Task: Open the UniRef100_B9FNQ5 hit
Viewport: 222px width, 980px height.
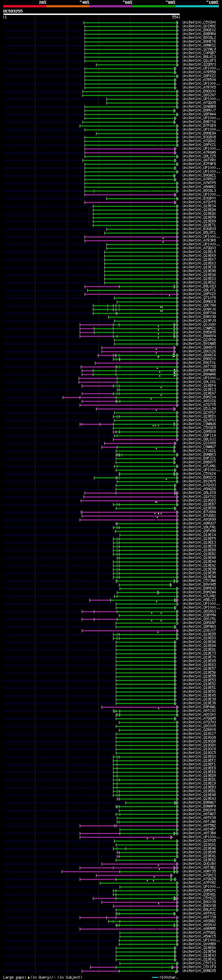Action: [199, 370]
